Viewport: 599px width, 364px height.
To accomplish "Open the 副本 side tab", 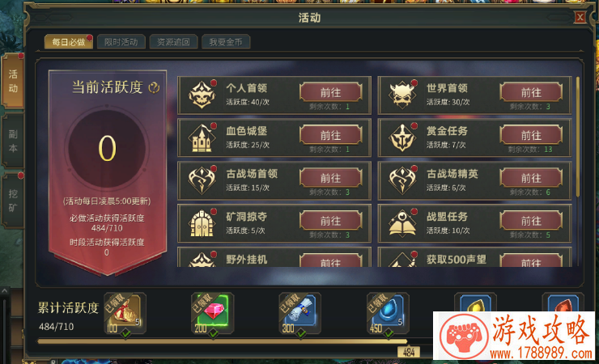I will [x=13, y=141].
